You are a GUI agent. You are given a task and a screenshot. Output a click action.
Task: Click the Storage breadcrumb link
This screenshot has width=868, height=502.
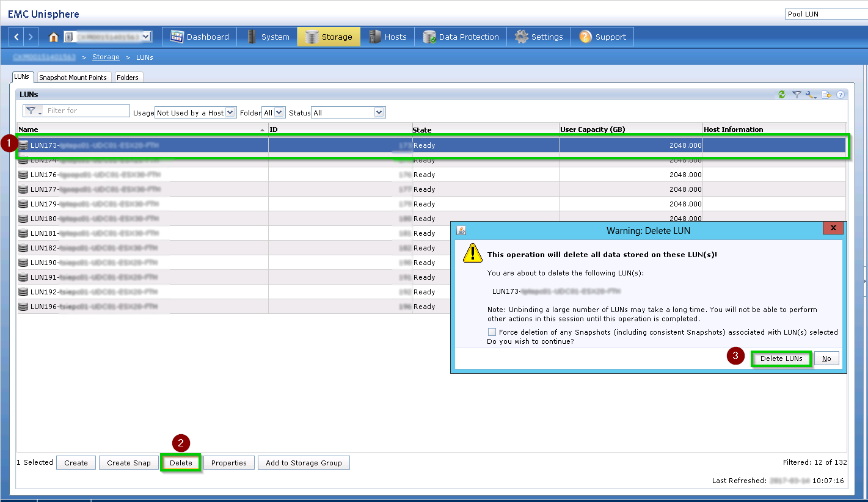pos(106,57)
